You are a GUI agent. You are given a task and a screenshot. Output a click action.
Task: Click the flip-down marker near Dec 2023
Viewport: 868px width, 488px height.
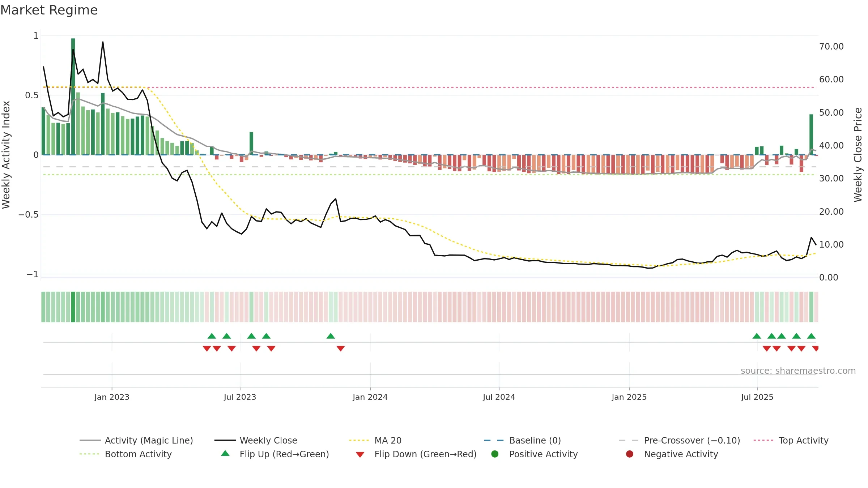pyautogui.click(x=341, y=348)
